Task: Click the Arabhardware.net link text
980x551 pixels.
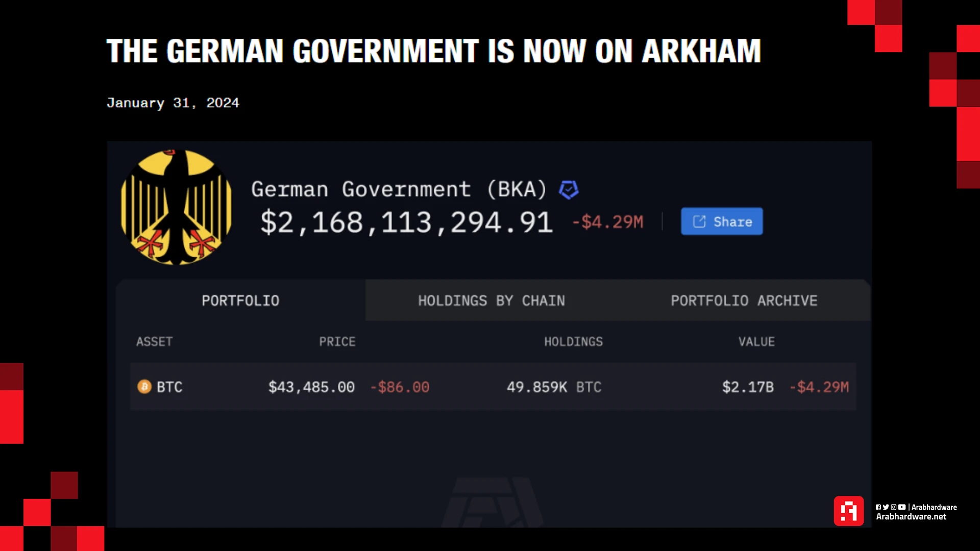Action: click(911, 517)
